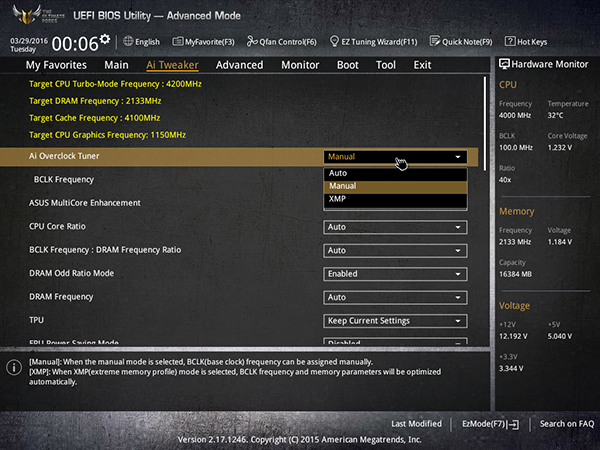Click the +12V reading 12.192 V

[x=513, y=336]
